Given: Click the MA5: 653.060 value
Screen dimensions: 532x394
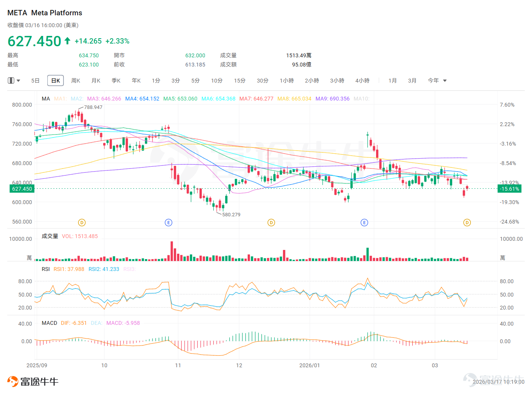Looking at the screenshot, I should tap(180, 99).
